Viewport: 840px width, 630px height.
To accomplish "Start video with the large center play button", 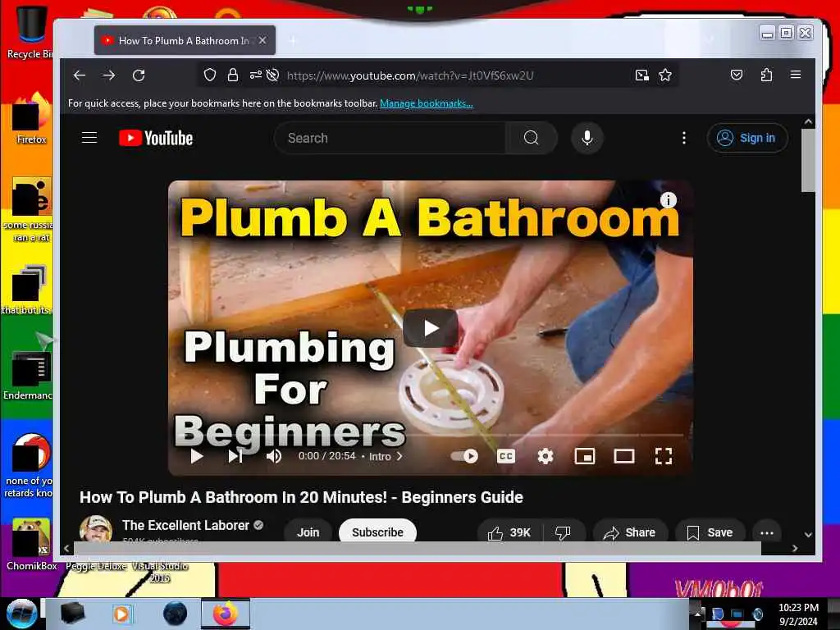I will pyautogui.click(x=431, y=328).
